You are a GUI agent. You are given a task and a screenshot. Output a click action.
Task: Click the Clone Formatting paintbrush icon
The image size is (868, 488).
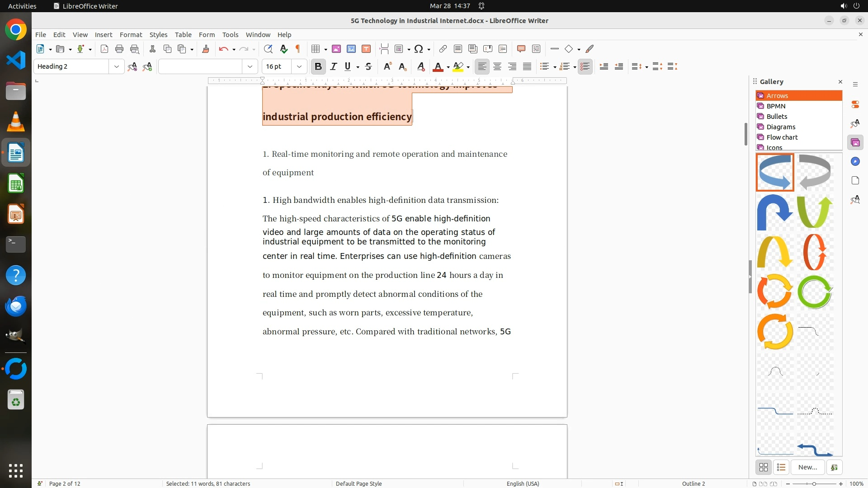pos(206,49)
